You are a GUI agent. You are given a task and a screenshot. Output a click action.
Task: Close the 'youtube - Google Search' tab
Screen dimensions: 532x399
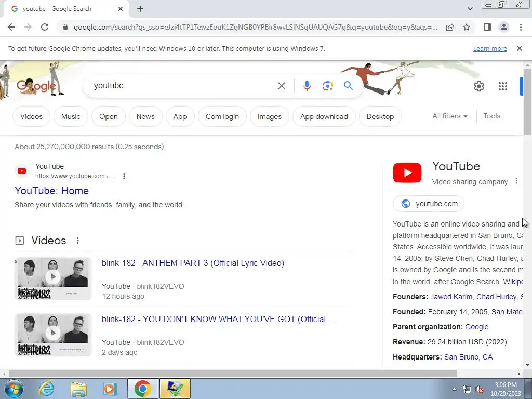point(121,9)
